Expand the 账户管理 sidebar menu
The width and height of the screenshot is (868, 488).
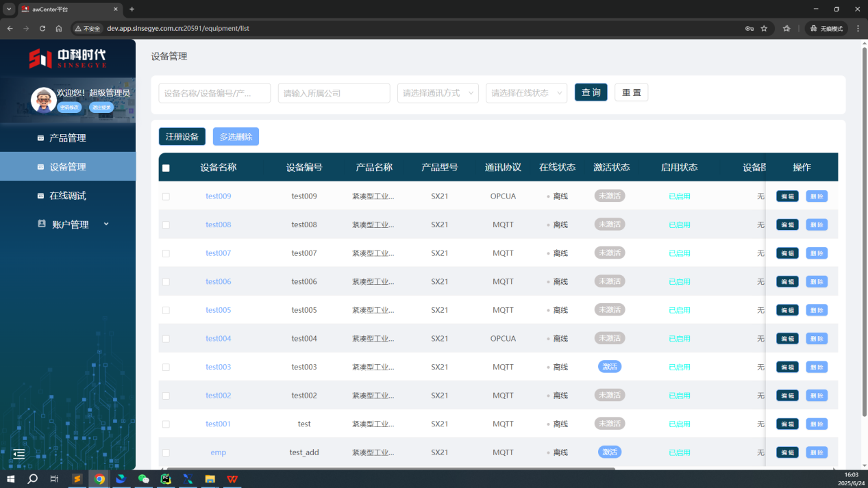(x=71, y=224)
